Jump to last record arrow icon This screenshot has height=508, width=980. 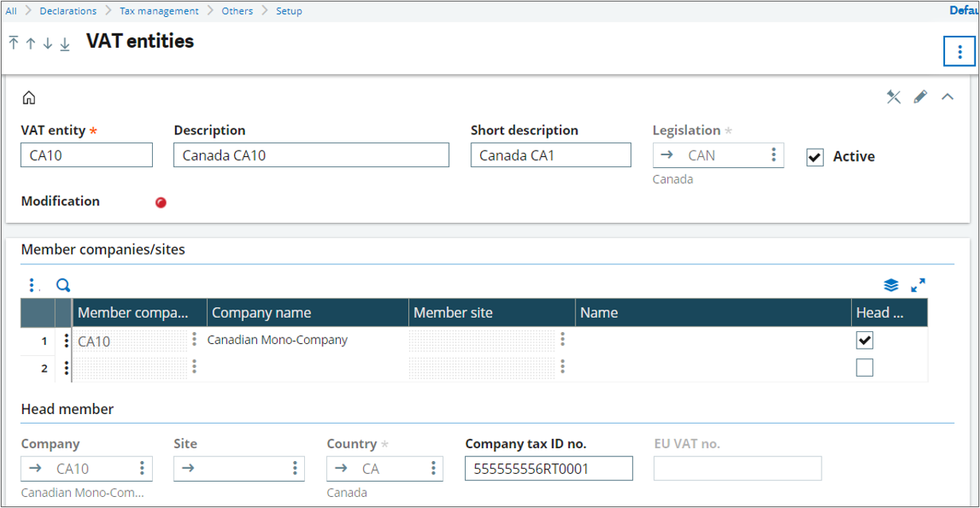[x=64, y=43]
